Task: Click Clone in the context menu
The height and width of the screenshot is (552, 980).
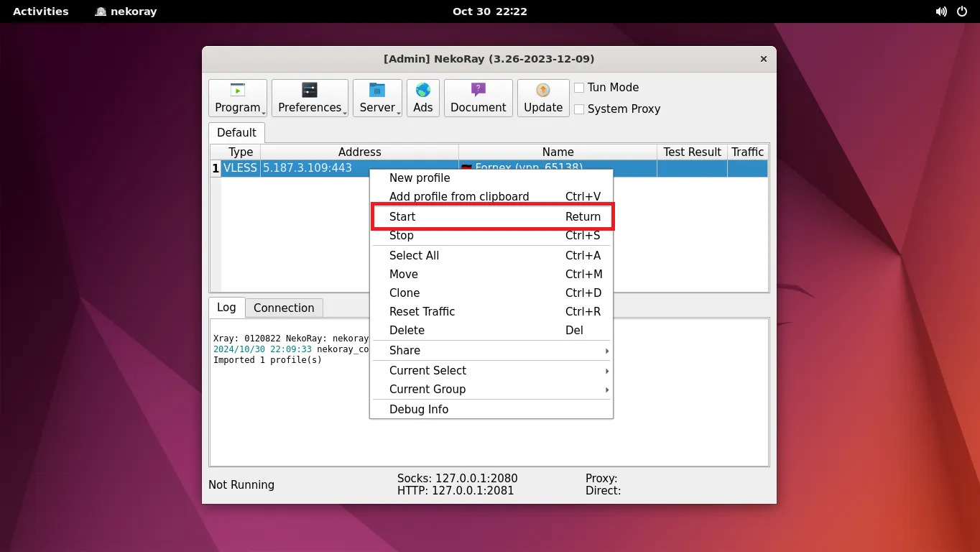Action: point(491,293)
